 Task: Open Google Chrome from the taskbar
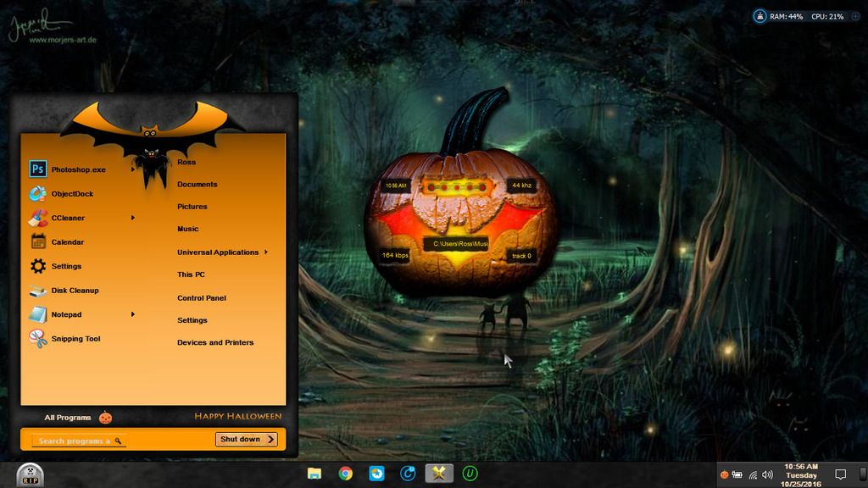click(x=346, y=474)
